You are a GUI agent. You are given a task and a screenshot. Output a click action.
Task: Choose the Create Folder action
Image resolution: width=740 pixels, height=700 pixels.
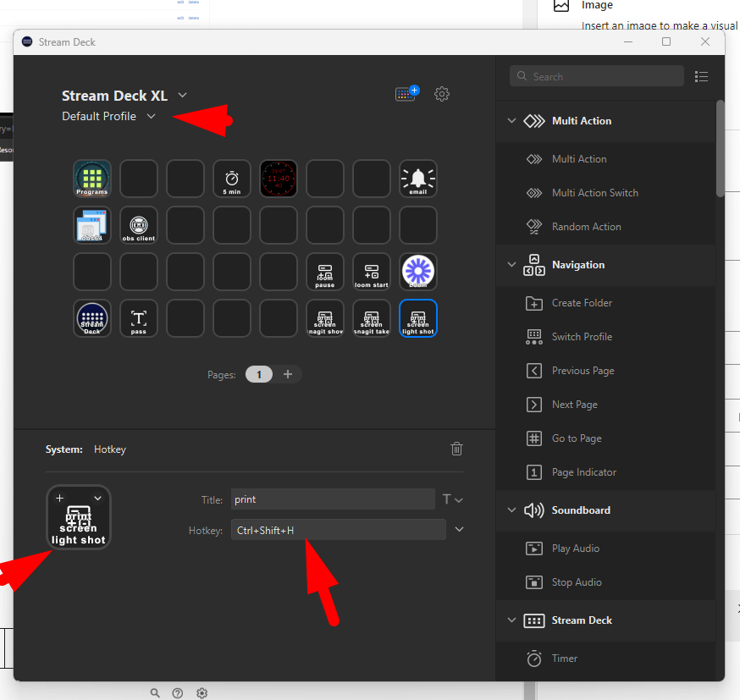coord(606,303)
